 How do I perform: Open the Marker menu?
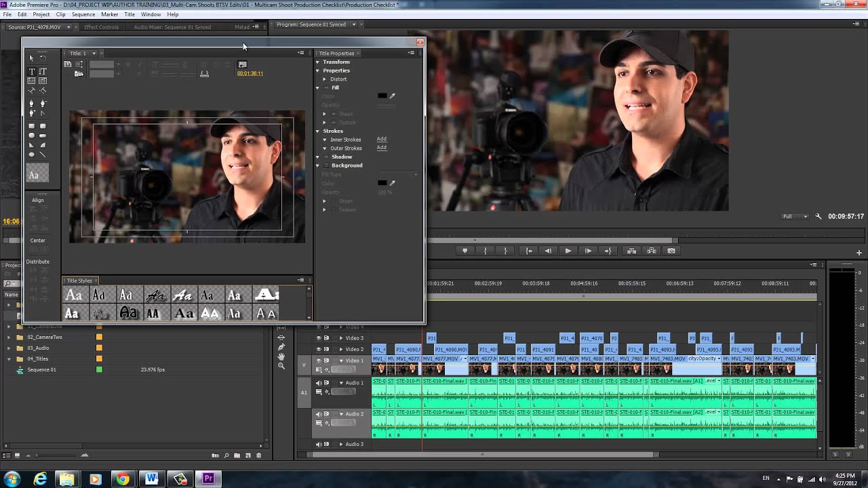click(109, 14)
